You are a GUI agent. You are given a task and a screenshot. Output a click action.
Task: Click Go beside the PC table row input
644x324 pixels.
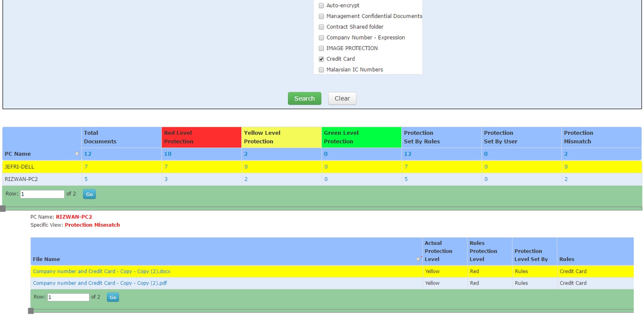point(89,194)
